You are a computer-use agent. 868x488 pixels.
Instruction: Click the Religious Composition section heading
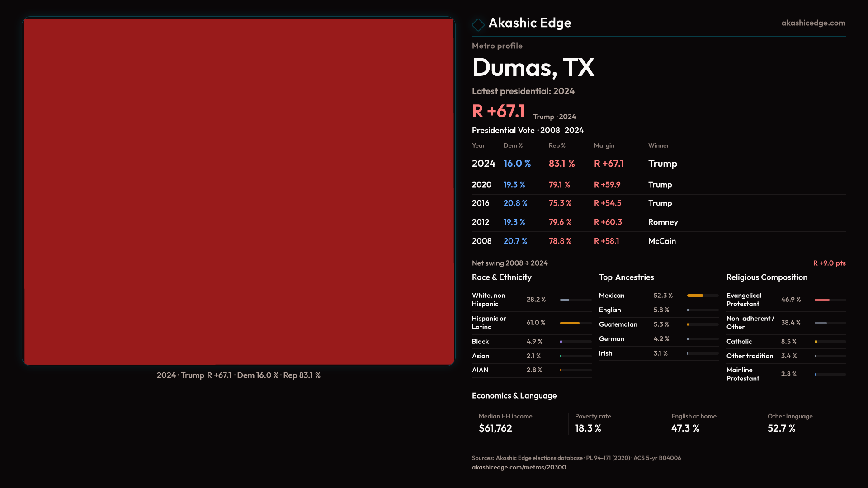(x=767, y=277)
